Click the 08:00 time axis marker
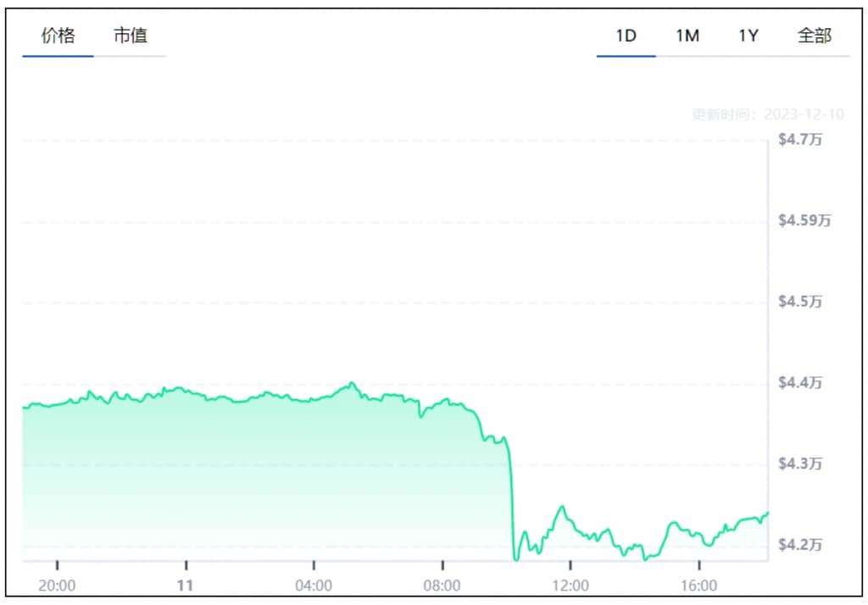Image resolution: width=868 pixels, height=605 pixels. pyautogui.click(x=442, y=586)
